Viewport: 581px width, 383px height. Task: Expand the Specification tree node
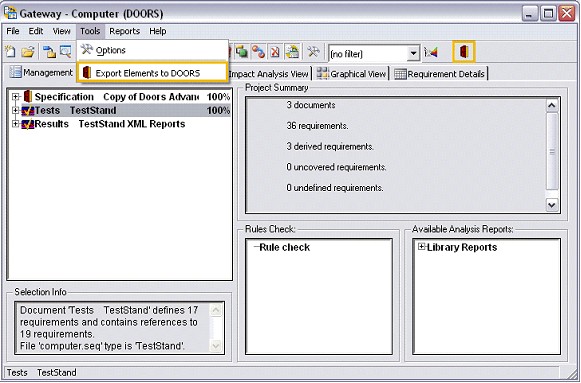point(15,97)
